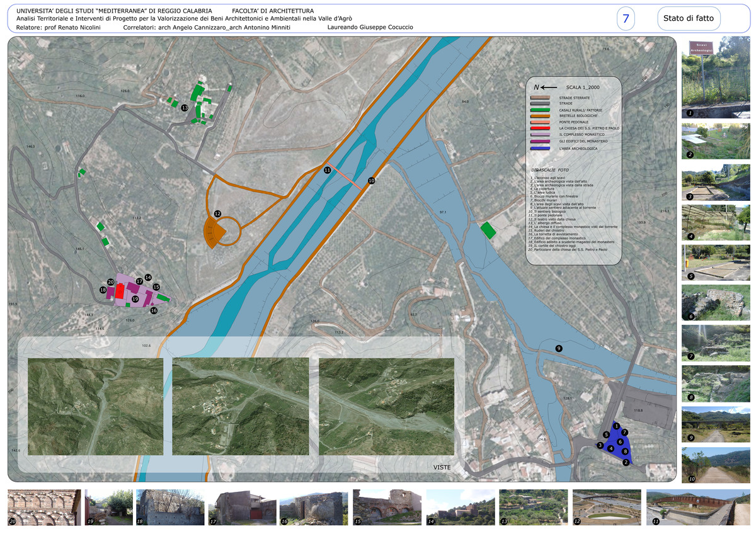
Task: View photo 5 play area thumbnail
Action: (716, 263)
